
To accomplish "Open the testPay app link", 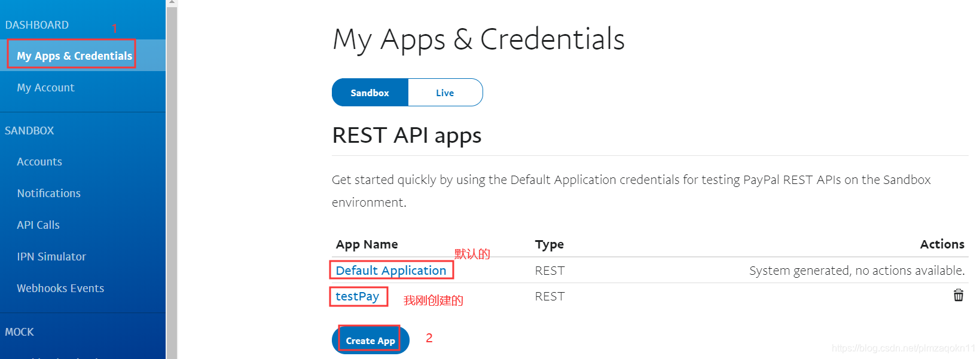I will click(357, 296).
